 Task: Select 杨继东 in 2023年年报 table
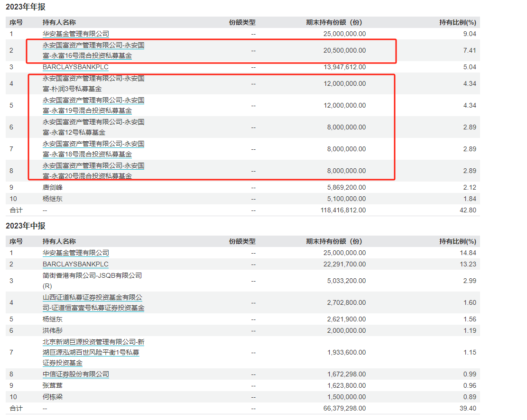pyautogui.click(x=53, y=199)
